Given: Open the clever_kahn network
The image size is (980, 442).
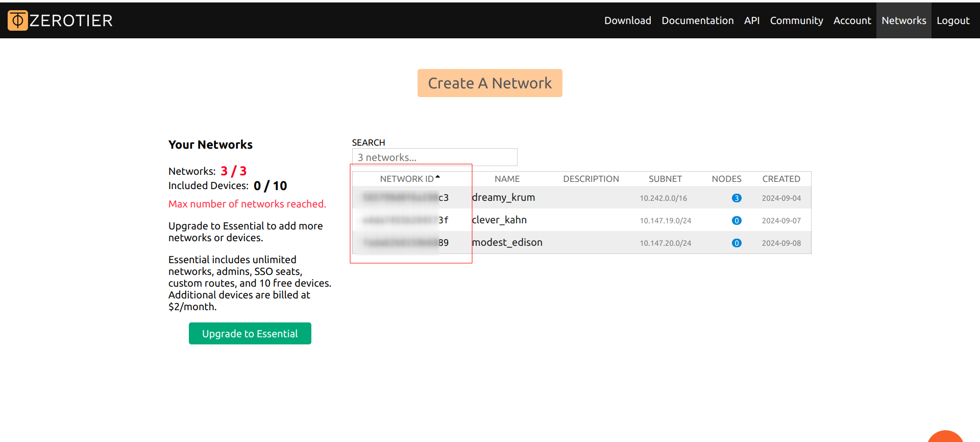Looking at the screenshot, I should tap(499, 220).
